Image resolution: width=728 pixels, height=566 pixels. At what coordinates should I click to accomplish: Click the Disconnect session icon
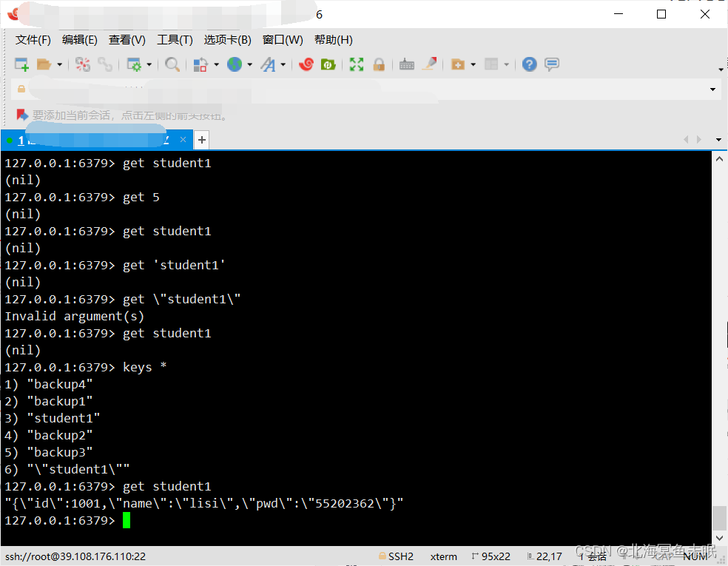click(x=83, y=64)
